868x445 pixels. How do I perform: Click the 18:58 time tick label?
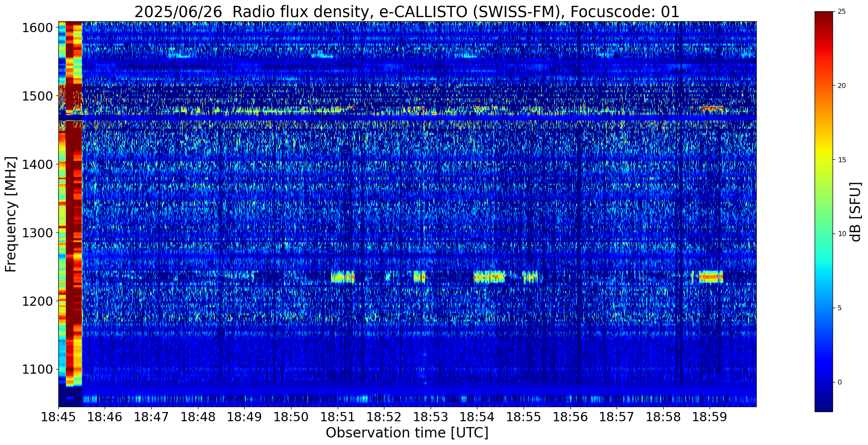(x=663, y=417)
